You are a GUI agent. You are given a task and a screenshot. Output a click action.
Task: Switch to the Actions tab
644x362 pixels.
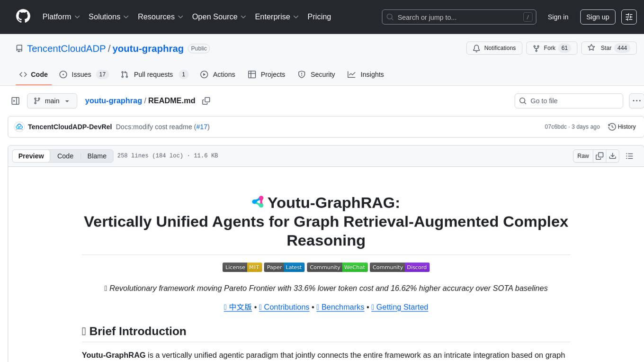coord(218,74)
